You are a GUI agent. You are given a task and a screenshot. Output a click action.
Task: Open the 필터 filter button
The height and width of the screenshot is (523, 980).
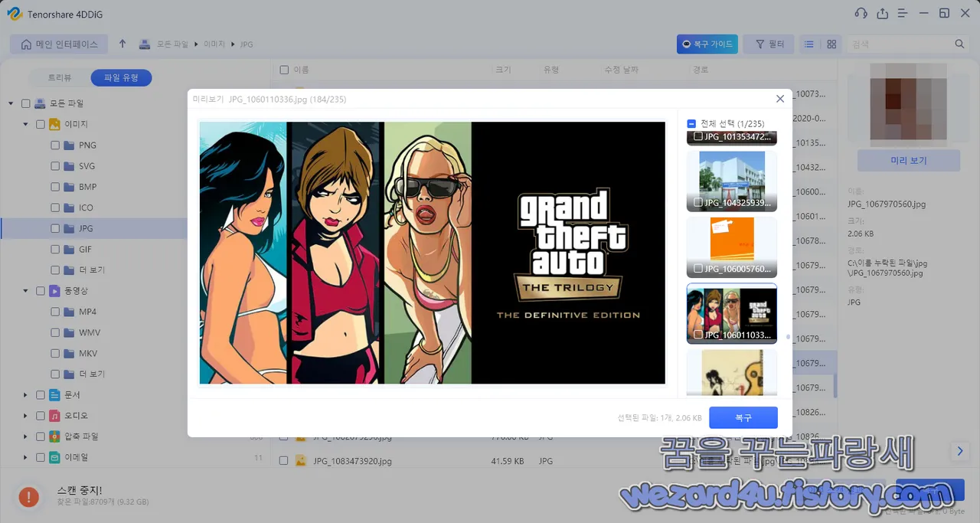(x=769, y=44)
